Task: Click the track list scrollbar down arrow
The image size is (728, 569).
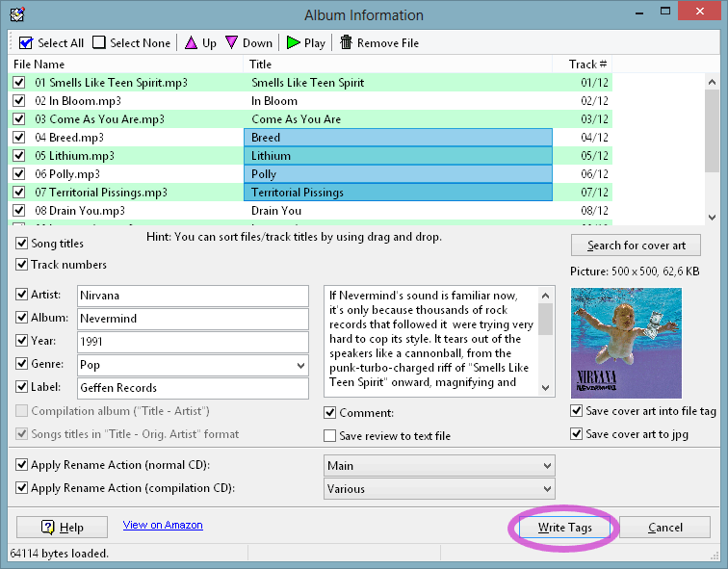Action: 712,218
